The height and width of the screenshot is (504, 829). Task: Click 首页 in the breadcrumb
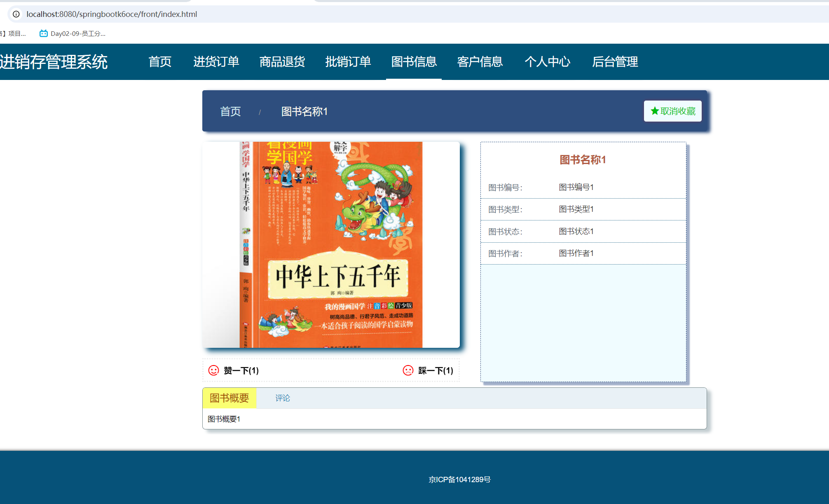coord(231,111)
